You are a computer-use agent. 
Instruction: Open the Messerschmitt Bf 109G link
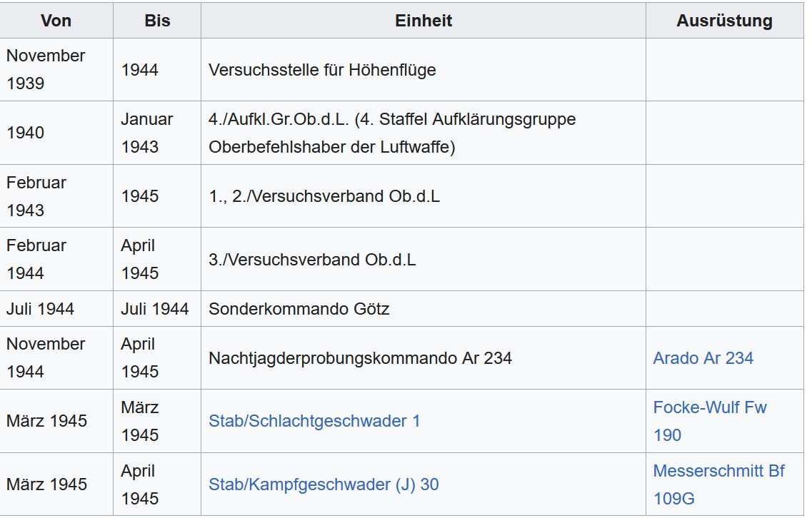[x=718, y=485]
